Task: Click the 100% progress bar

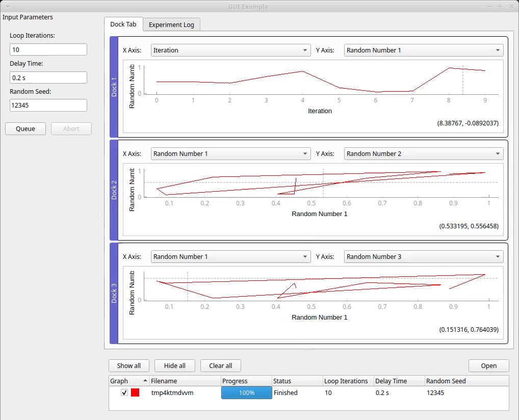Action: tap(246, 392)
